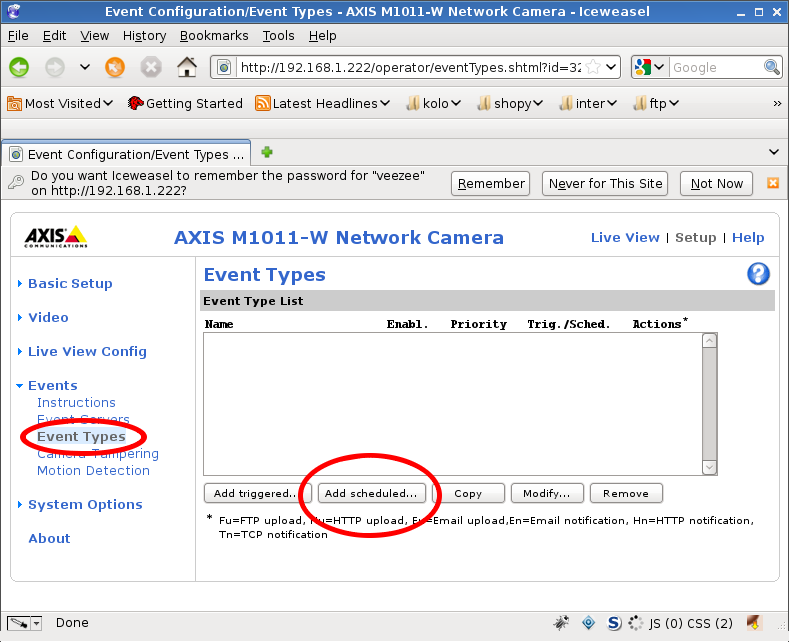This screenshot has width=789, height=642.
Task: Click Add scheduled button
Action: [371, 493]
